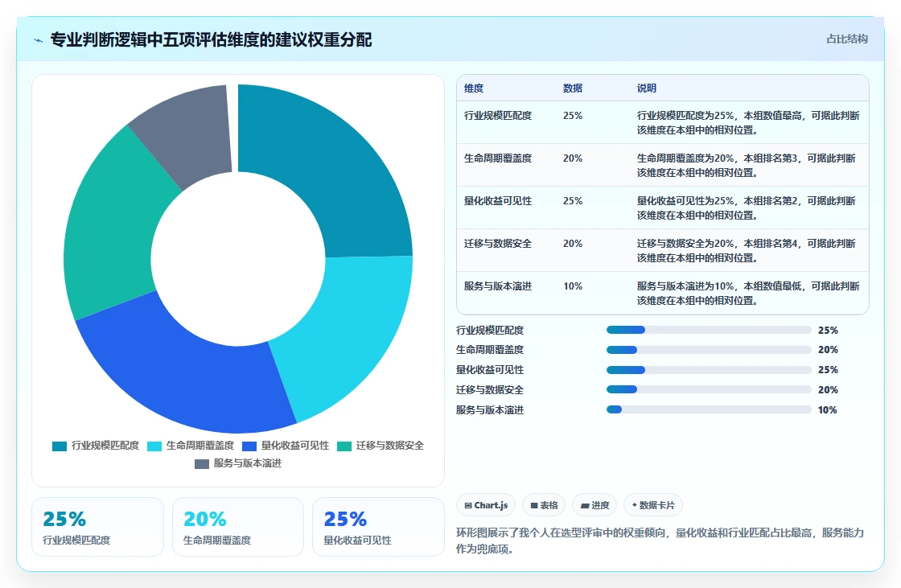901x588 pixels.
Task: Click description mentioning 本组数值最高
Action: coord(748,122)
